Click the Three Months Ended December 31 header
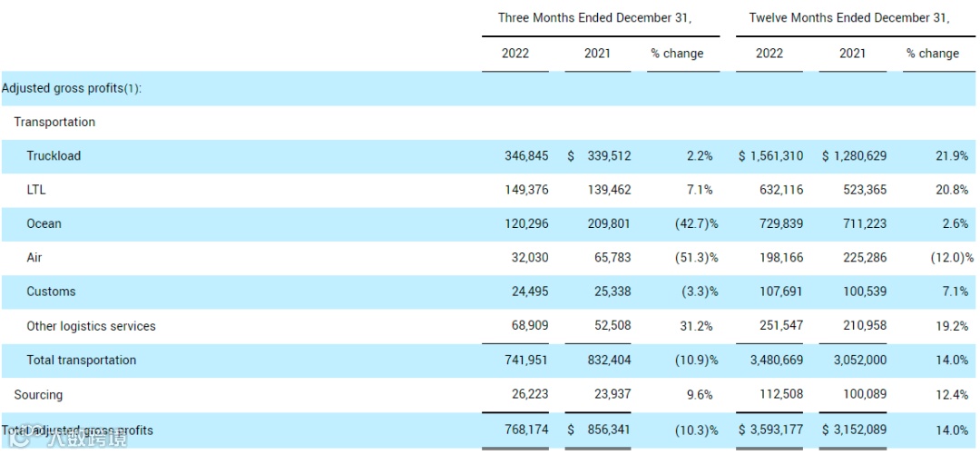Image resolution: width=980 pixels, height=455 pixels. 594,17
